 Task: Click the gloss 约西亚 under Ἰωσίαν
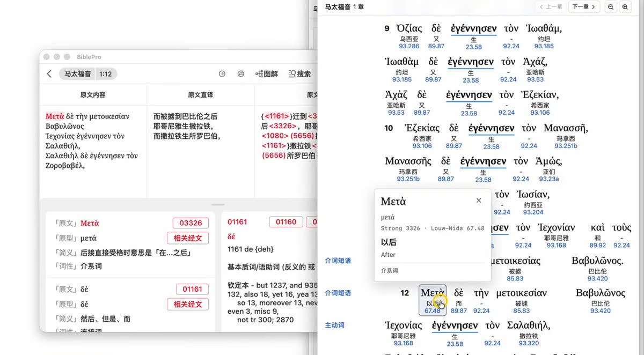click(533, 205)
